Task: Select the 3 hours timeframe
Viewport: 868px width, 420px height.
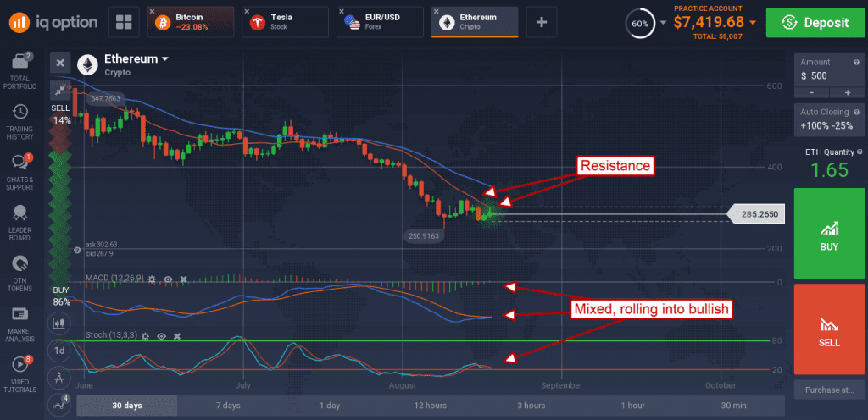Action: click(531, 406)
